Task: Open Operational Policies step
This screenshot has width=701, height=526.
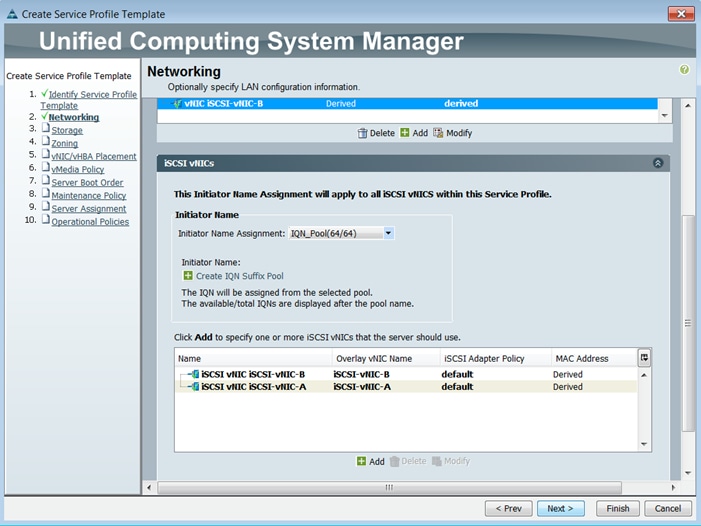Action: [x=90, y=222]
